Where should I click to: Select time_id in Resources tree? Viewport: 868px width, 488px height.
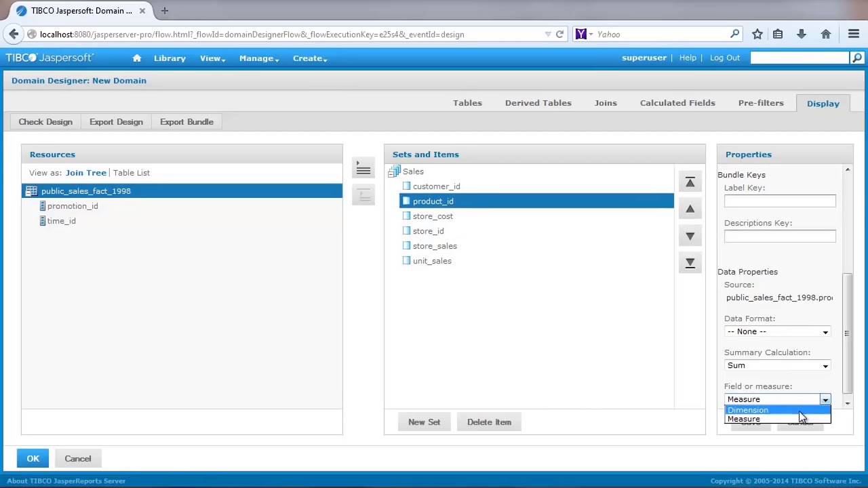click(x=62, y=221)
